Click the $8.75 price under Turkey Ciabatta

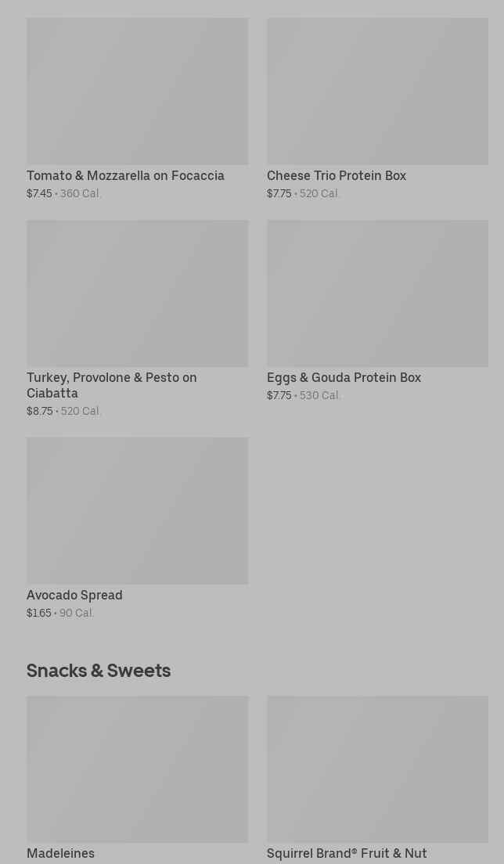click(x=40, y=411)
